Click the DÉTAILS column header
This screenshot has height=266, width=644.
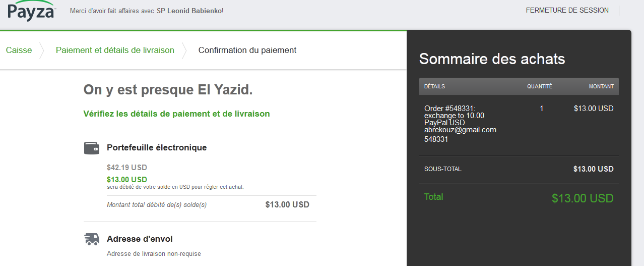pos(434,86)
